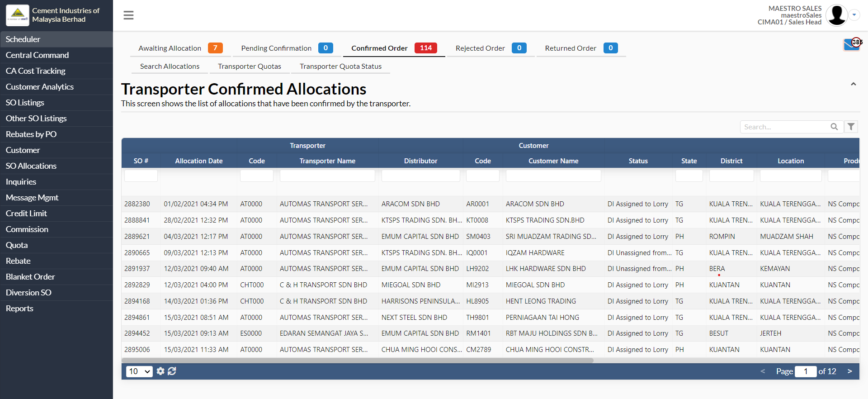
Task: Click Customer Name filter box
Action: pyautogui.click(x=553, y=176)
